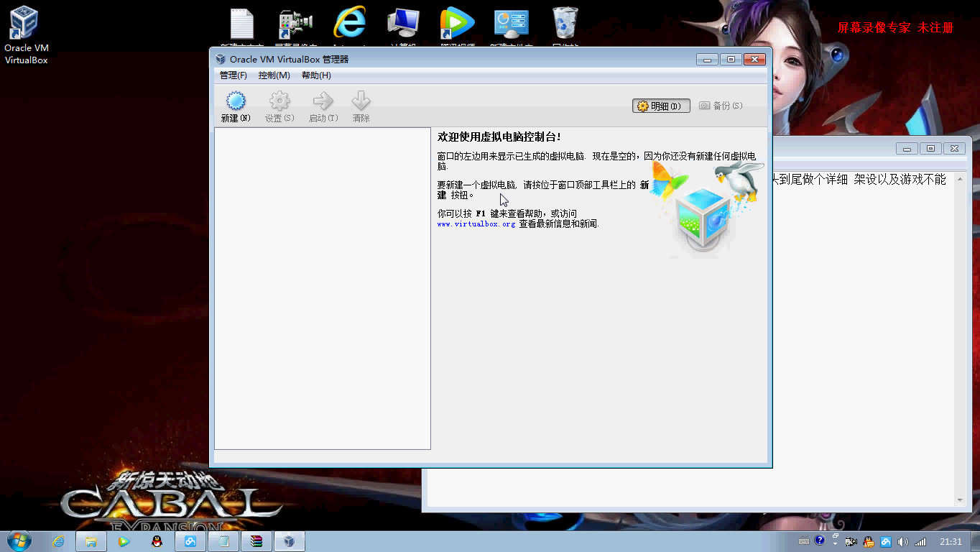The image size is (980, 552).
Task: Click the volume speaker tray icon
Action: pyautogui.click(x=902, y=541)
